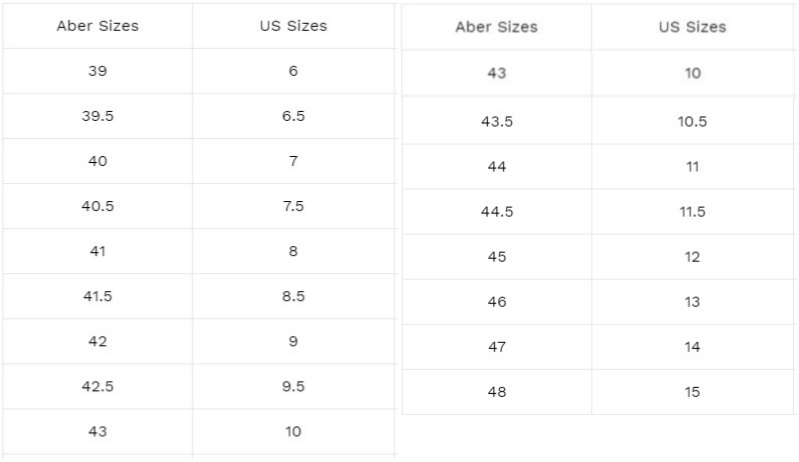This screenshot has height=462, width=799.
Task: Click the left table's Aber Sizes header
Action: (97, 26)
